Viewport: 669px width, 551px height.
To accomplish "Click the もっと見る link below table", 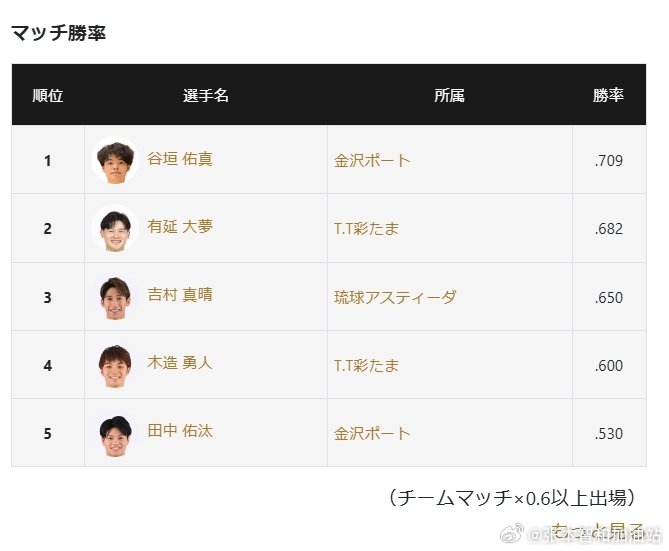I will pos(597,531).
